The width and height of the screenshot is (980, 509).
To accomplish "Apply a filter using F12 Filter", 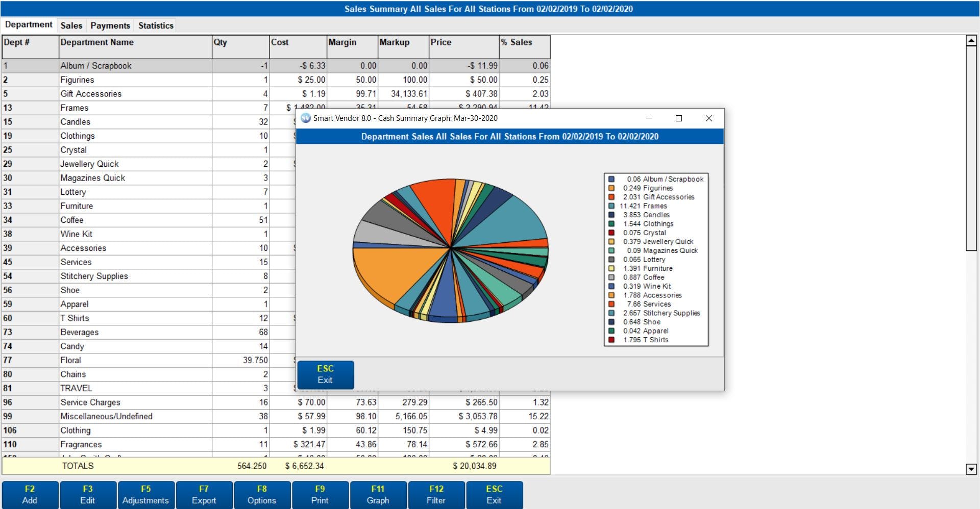I will click(x=436, y=494).
